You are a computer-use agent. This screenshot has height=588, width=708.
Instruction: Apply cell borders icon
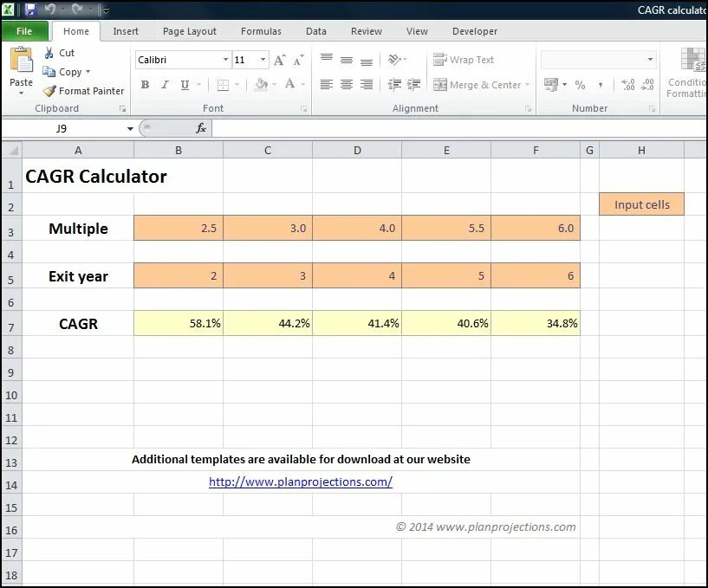coord(223,84)
